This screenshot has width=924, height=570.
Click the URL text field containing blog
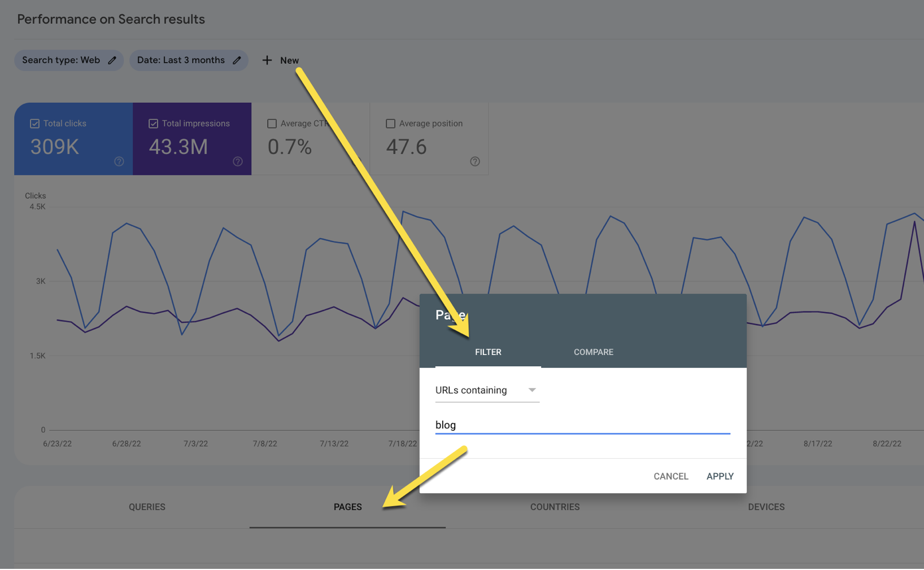[x=582, y=425]
